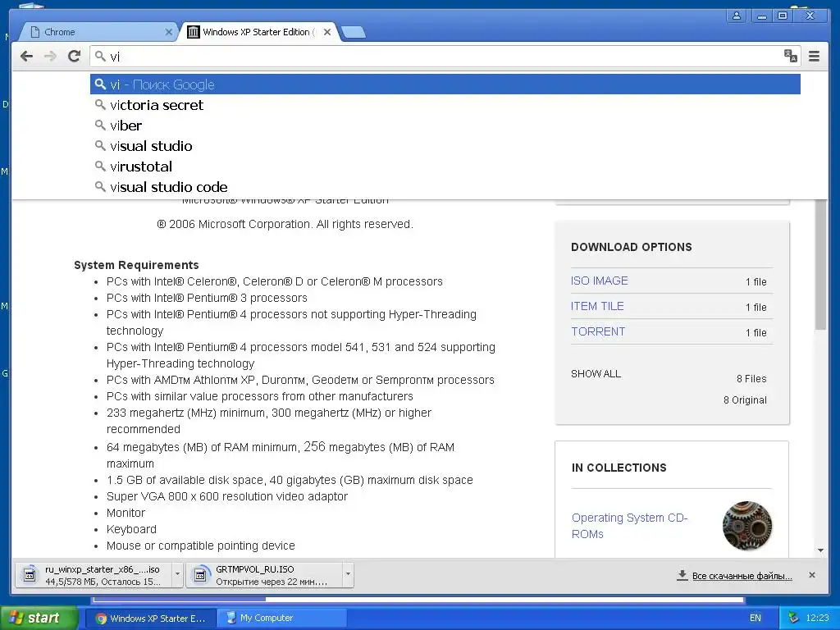840x630 pixels.
Task: Click the system tray icon beside clock
Action: click(793, 618)
